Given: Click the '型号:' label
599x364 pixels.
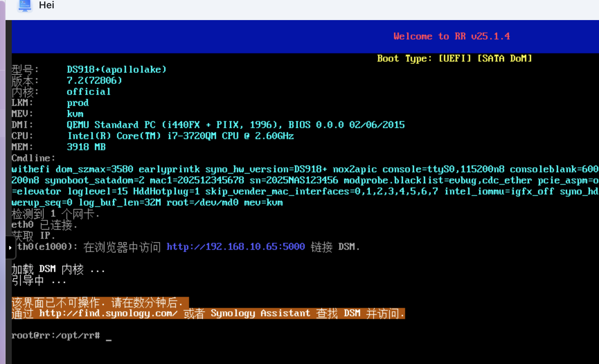Looking at the screenshot, I should pyautogui.click(x=25, y=70).
